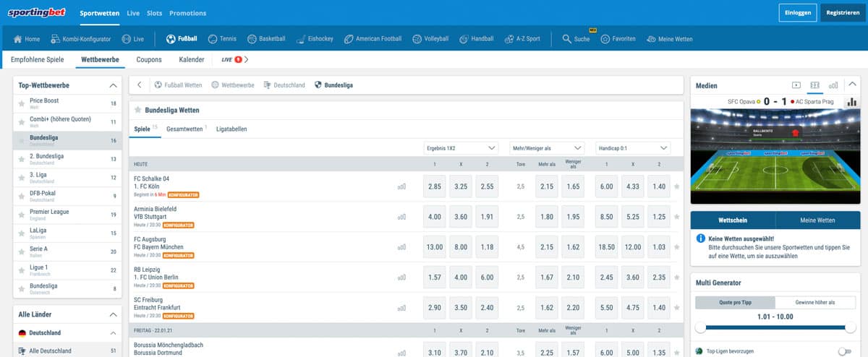
Task: Switch to the Live top navigation tab
Action: (x=133, y=13)
